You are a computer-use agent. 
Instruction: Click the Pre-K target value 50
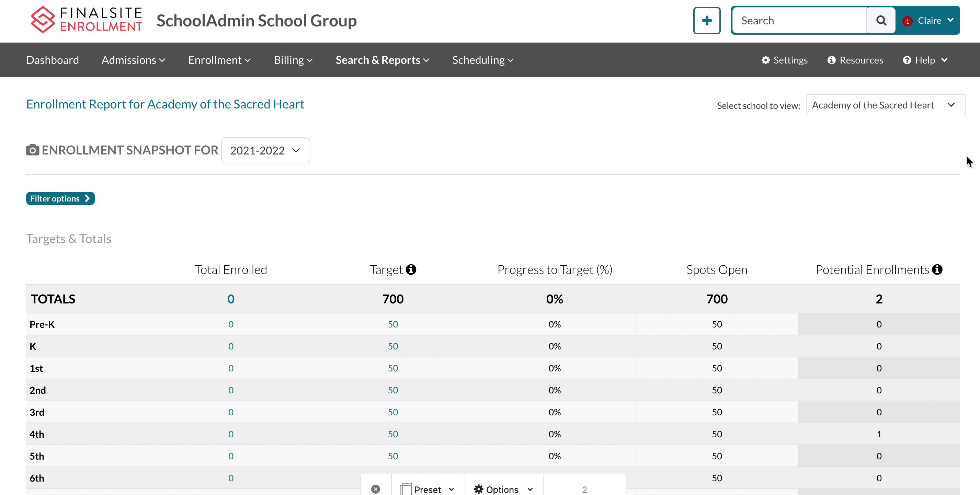coord(392,324)
